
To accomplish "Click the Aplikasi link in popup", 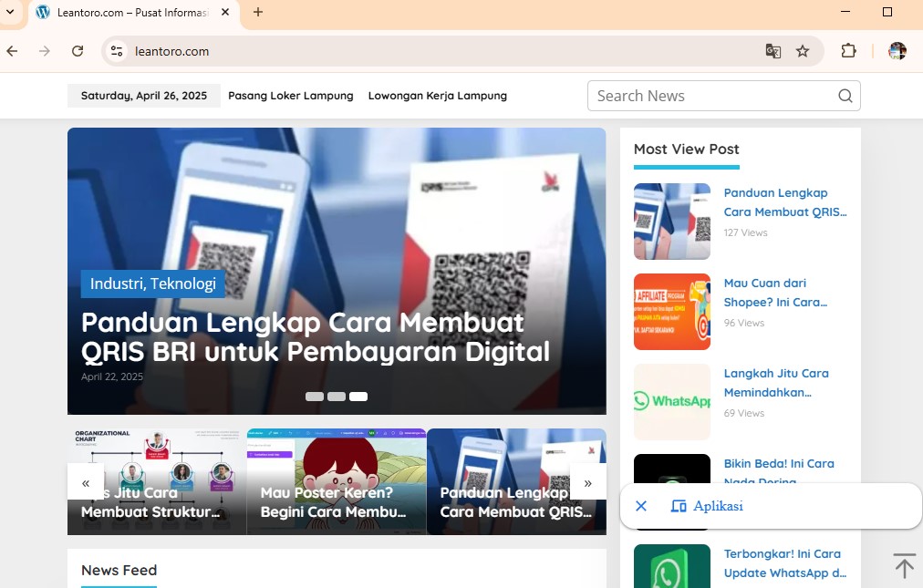I will [707, 506].
